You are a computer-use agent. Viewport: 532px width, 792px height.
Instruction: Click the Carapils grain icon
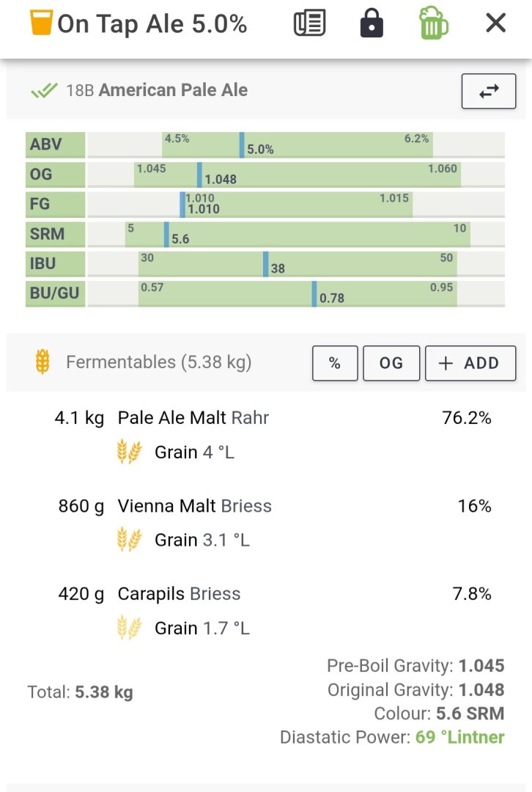[x=129, y=628]
